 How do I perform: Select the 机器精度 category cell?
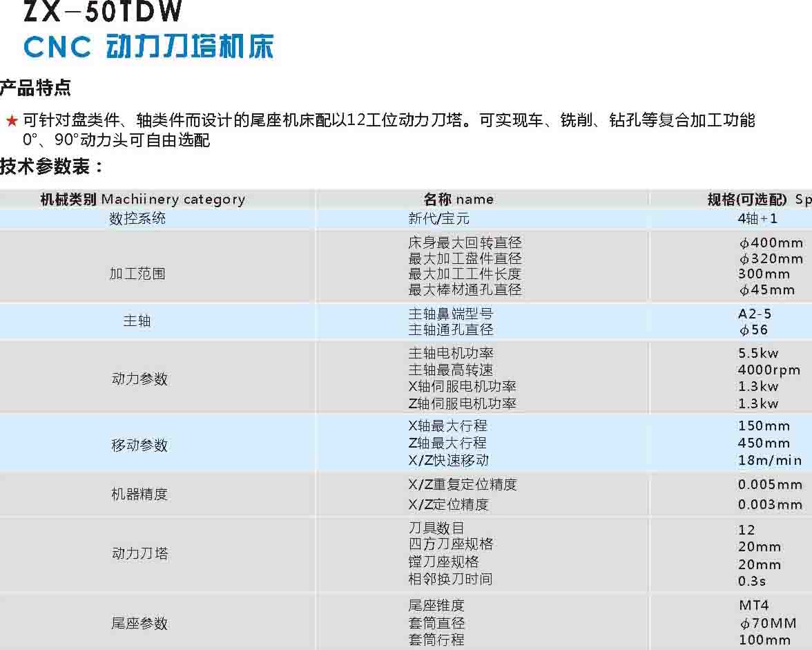coord(139,495)
